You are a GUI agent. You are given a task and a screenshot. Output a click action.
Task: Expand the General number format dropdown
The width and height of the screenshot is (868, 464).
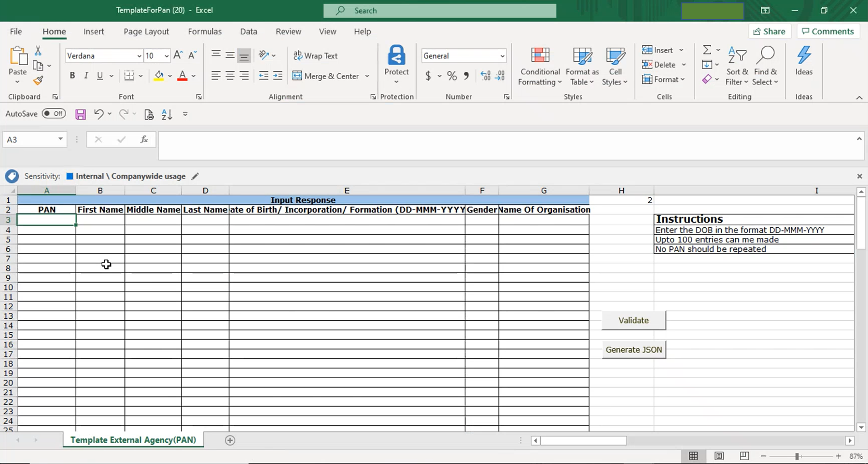[x=502, y=56]
